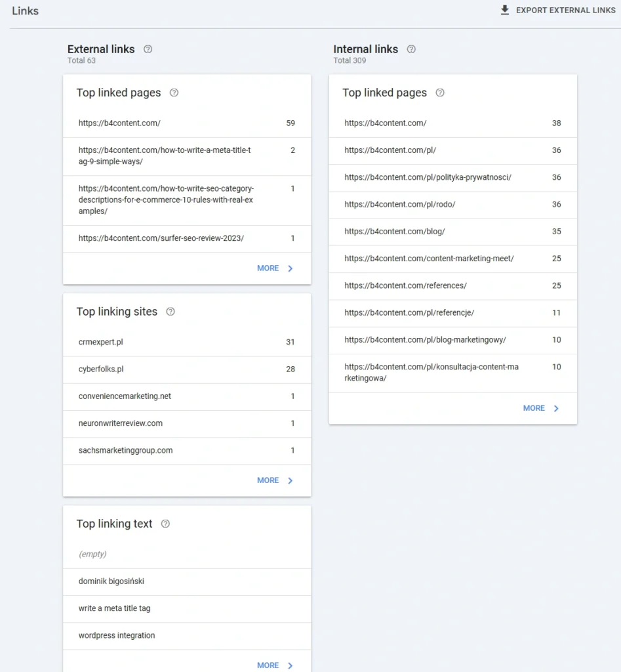Image resolution: width=621 pixels, height=672 pixels.
Task: Open the b4content.com/references/ internal row
Action: click(x=452, y=285)
